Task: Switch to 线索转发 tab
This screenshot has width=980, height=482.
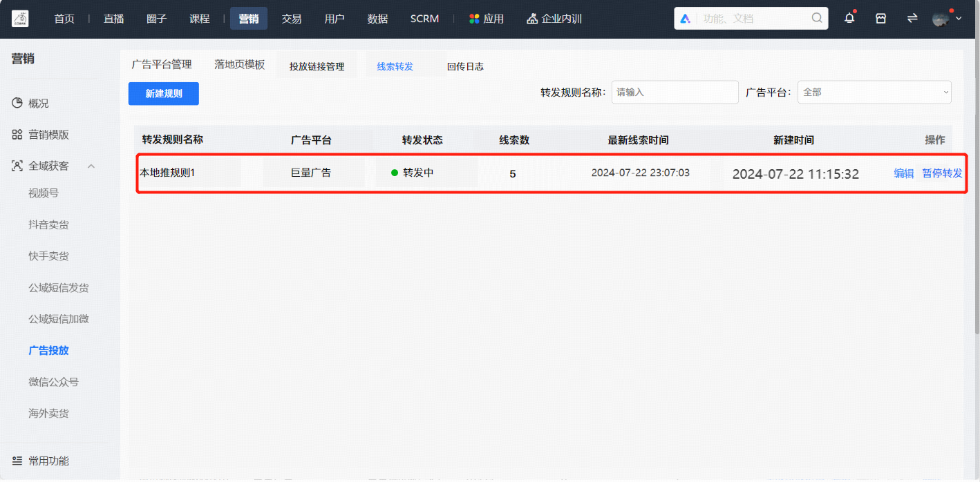Action: pos(395,66)
